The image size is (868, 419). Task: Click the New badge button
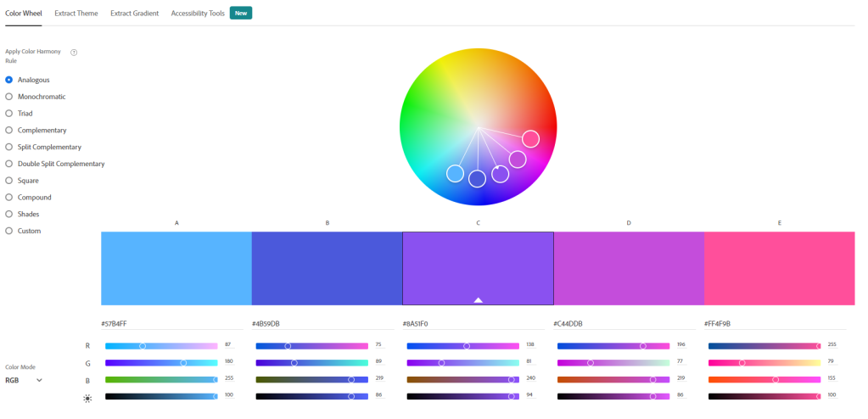tap(241, 14)
